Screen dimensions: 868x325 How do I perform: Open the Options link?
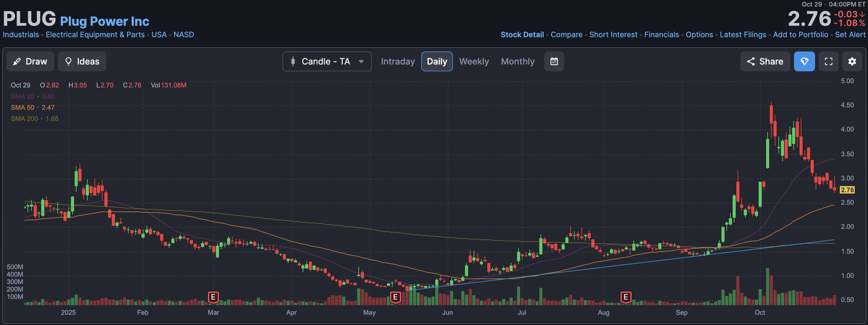[699, 34]
